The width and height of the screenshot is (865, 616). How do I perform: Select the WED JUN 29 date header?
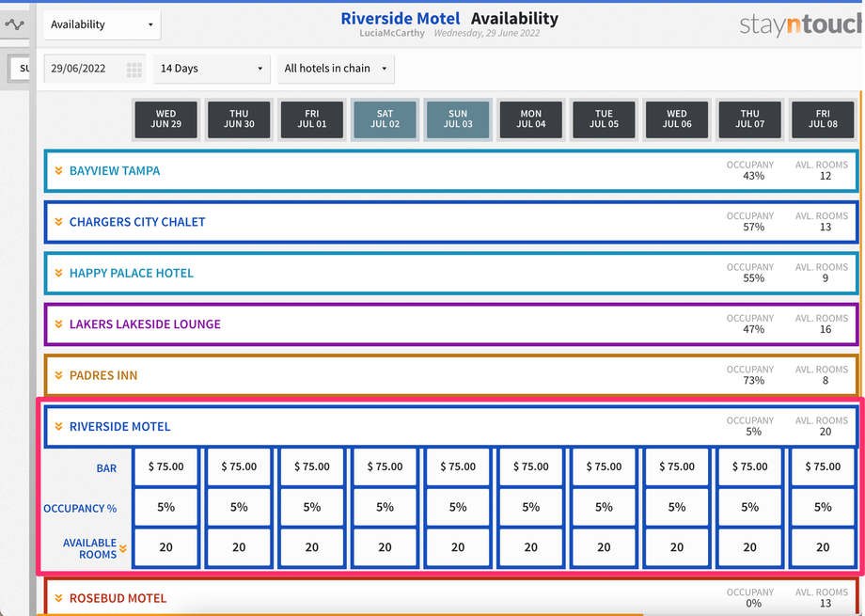tap(166, 119)
